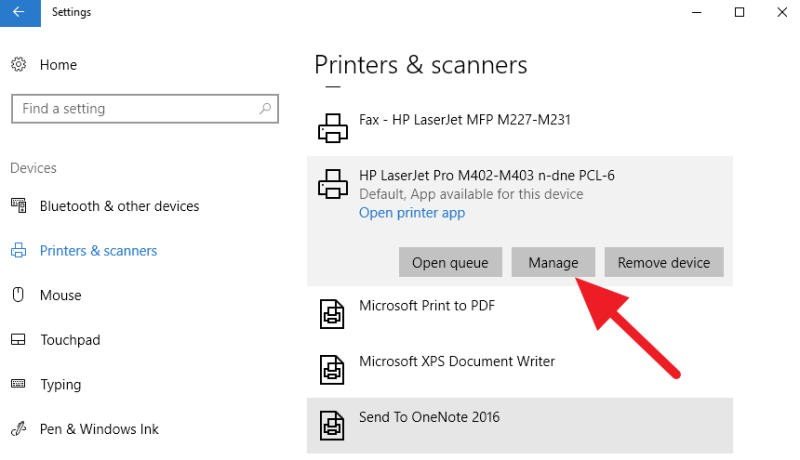The image size is (800, 460).
Task: Select the Typing keyboard icon
Action: [x=18, y=384]
